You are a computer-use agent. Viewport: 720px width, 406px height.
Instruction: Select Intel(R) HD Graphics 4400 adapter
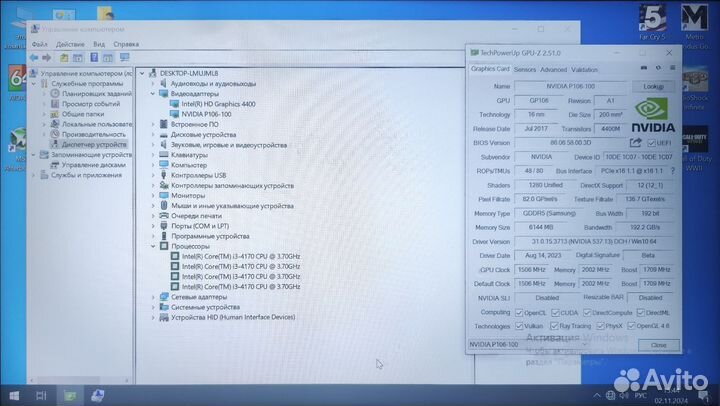(x=218, y=104)
